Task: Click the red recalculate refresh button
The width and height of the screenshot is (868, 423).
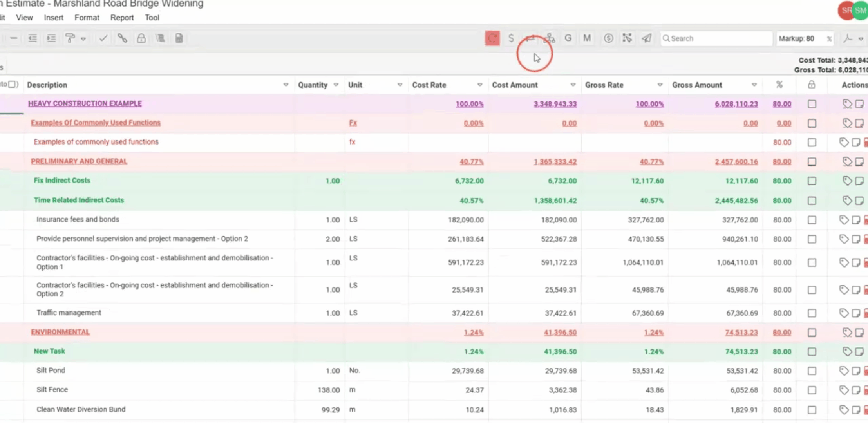Action: (492, 38)
